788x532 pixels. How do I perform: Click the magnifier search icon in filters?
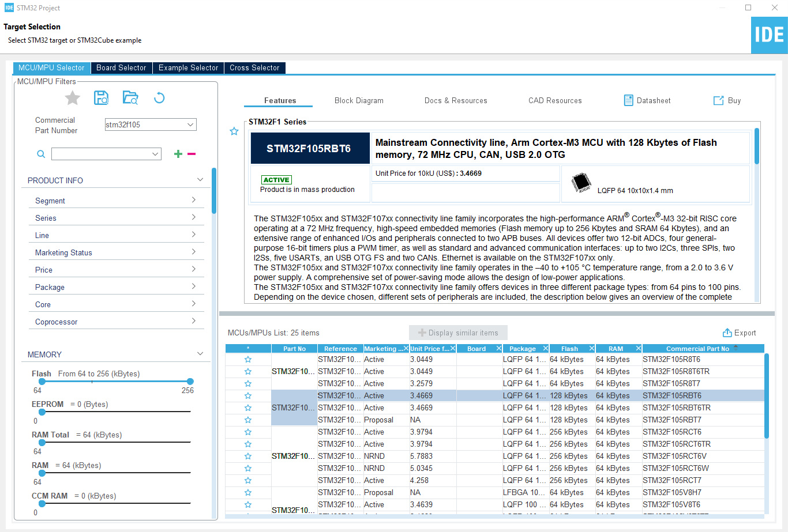point(41,154)
